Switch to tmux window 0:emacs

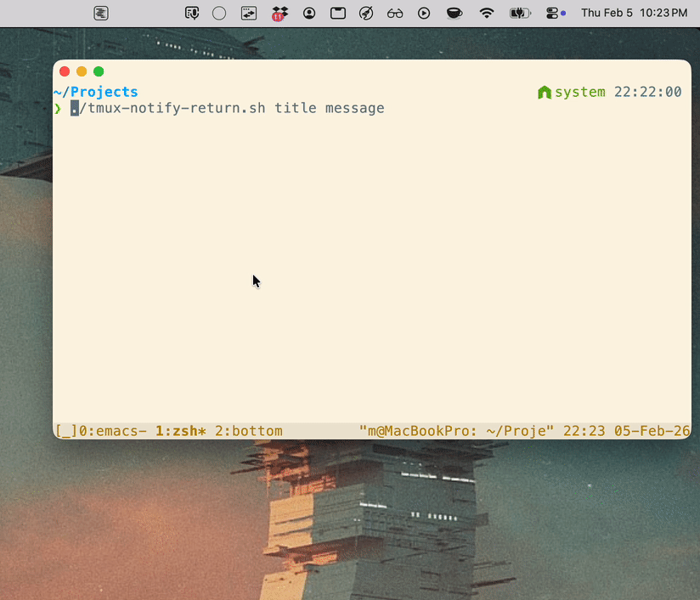pos(112,431)
